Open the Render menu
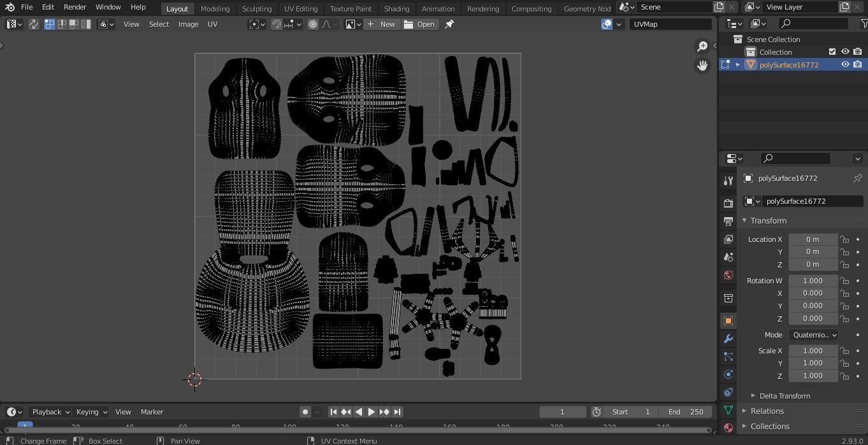868x445 pixels. coord(75,7)
